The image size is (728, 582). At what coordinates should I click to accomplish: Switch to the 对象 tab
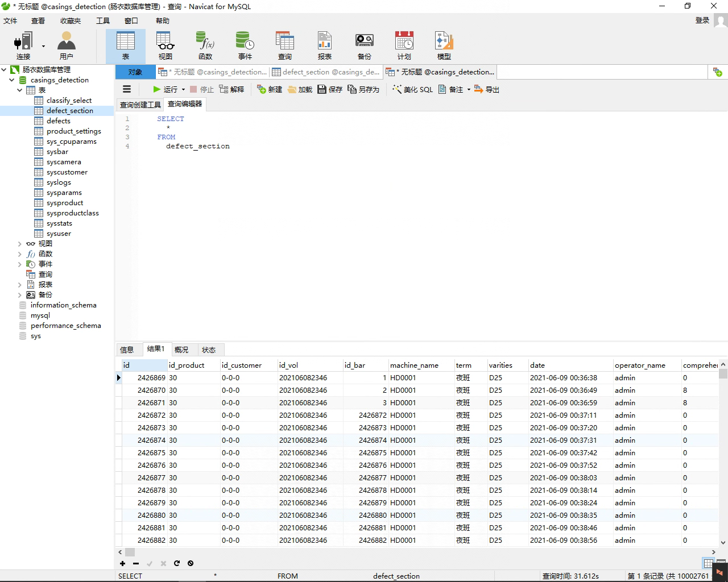pos(135,72)
